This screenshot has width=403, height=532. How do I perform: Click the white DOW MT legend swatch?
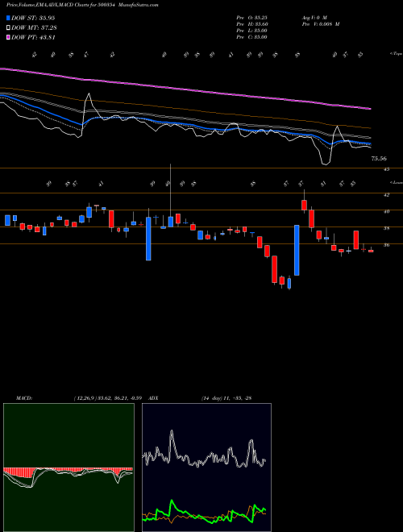pyautogui.click(x=8, y=27)
